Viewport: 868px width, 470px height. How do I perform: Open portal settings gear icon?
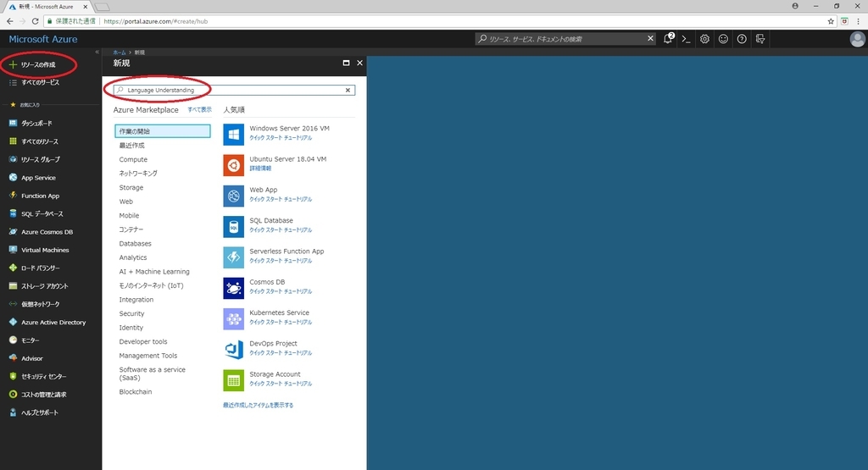[704, 39]
